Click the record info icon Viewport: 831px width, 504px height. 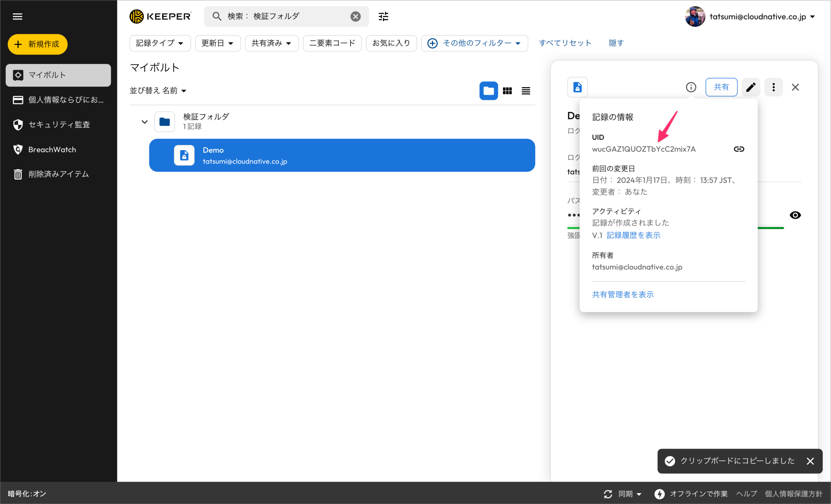coord(691,87)
